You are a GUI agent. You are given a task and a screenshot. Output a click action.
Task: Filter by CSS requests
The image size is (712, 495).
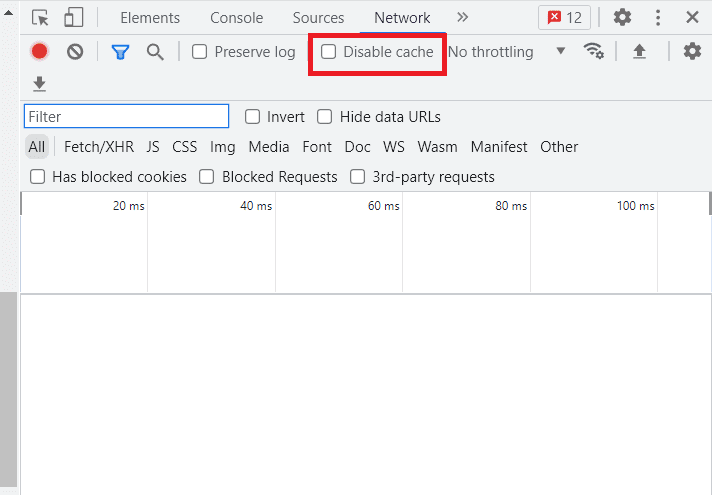[184, 147]
